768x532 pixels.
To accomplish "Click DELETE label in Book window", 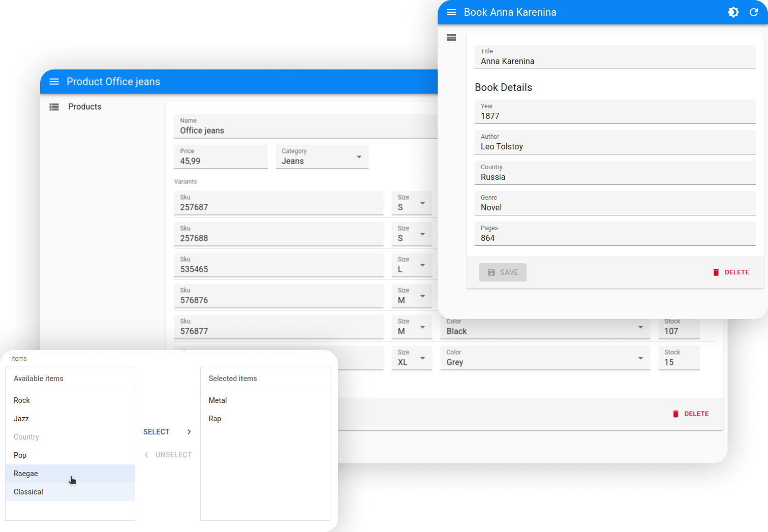I will [736, 272].
